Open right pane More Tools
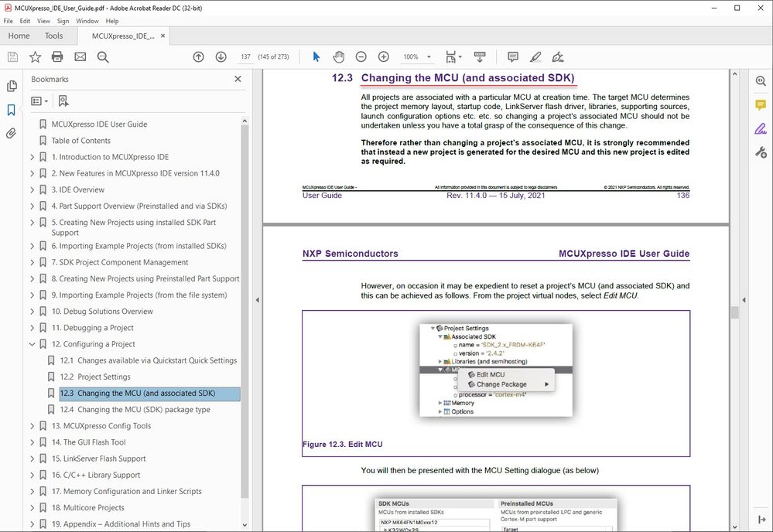This screenshot has height=532, width=773. point(761,152)
